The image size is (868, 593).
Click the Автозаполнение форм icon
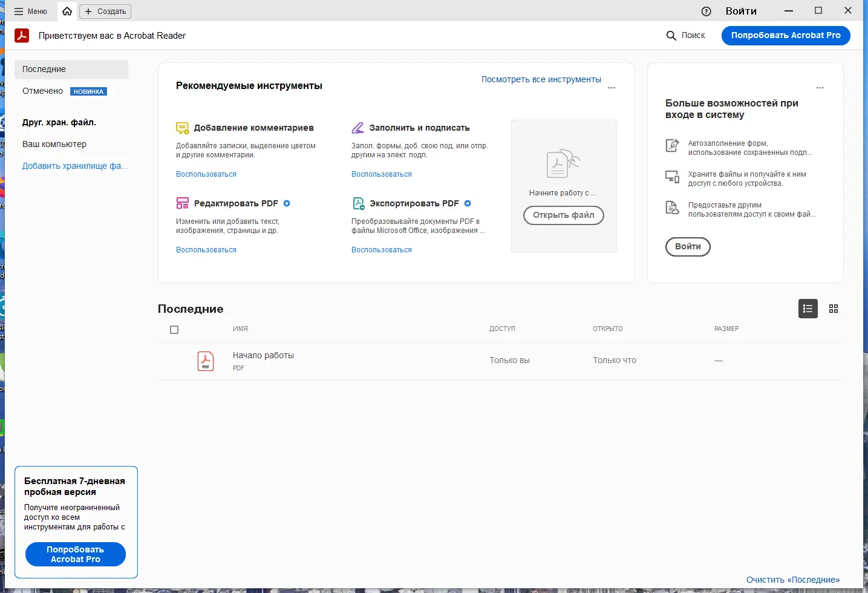[x=672, y=145]
